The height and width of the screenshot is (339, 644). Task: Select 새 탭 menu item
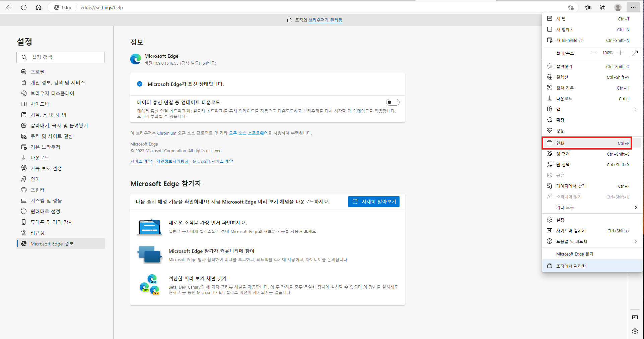pyautogui.click(x=592, y=19)
